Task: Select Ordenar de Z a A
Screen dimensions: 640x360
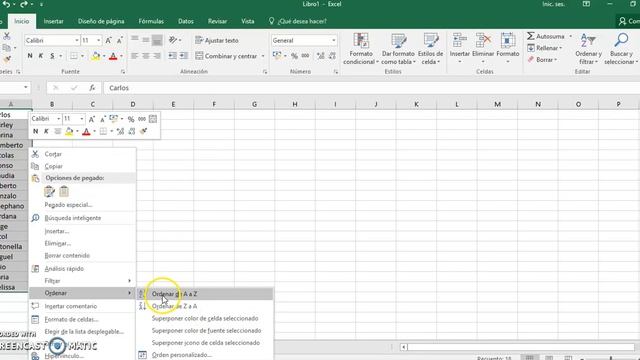Action: (205, 306)
